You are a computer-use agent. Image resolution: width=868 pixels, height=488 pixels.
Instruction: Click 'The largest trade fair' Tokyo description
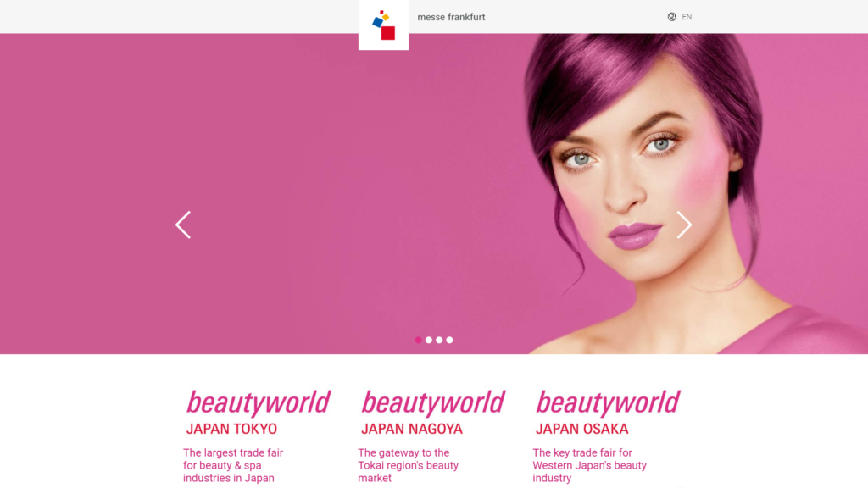[x=233, y=465]
